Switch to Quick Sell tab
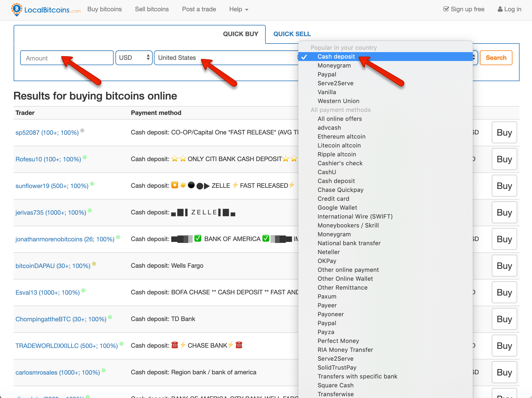The image size is (532, 398). click(292, 34)
